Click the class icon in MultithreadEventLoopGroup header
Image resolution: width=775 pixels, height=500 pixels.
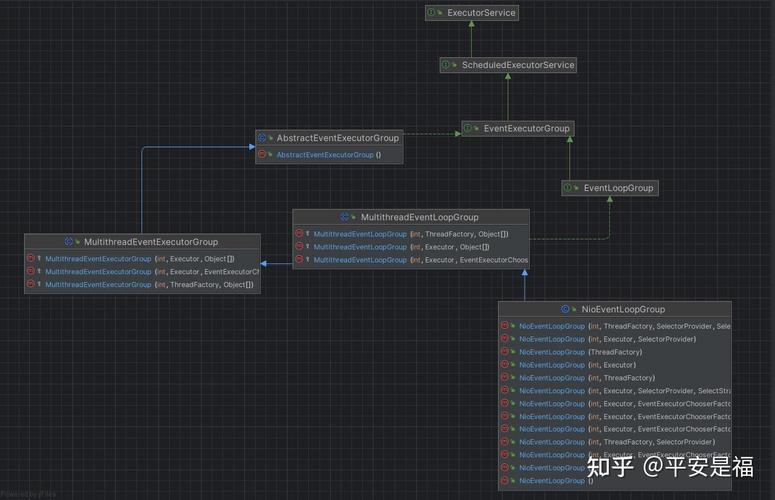coord(344,217)
